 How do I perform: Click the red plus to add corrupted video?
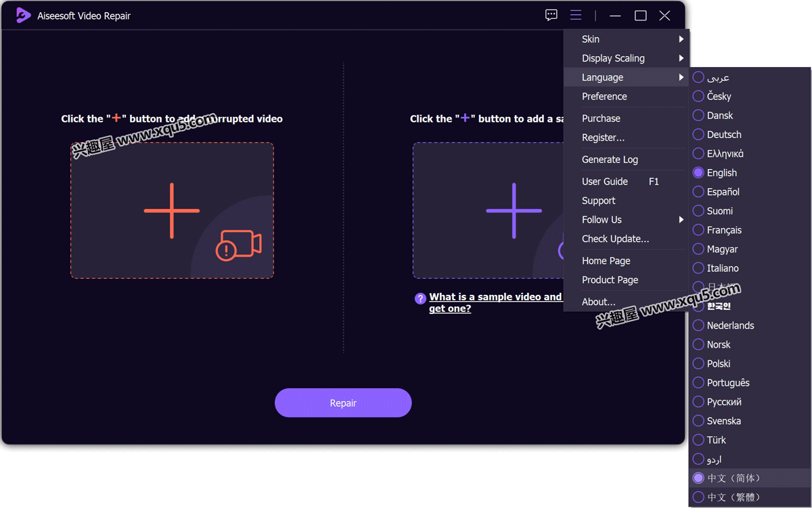pyautogui.click(x=172, y=210)
